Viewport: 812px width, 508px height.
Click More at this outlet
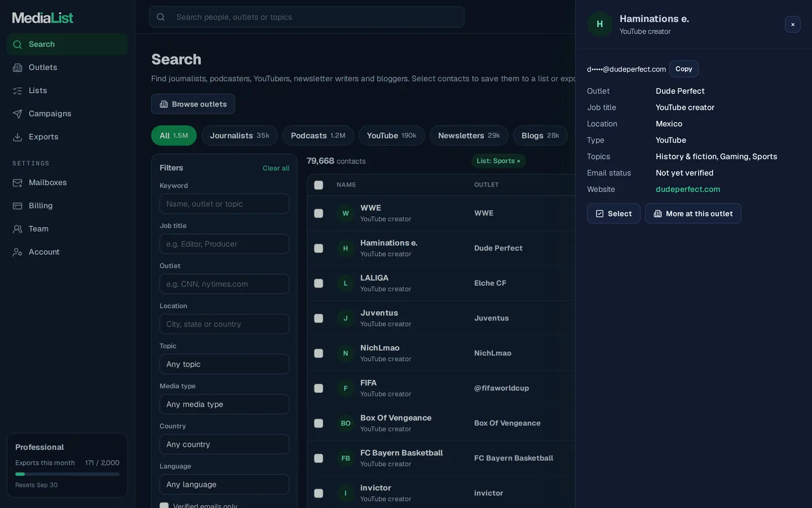click(693, 213)
